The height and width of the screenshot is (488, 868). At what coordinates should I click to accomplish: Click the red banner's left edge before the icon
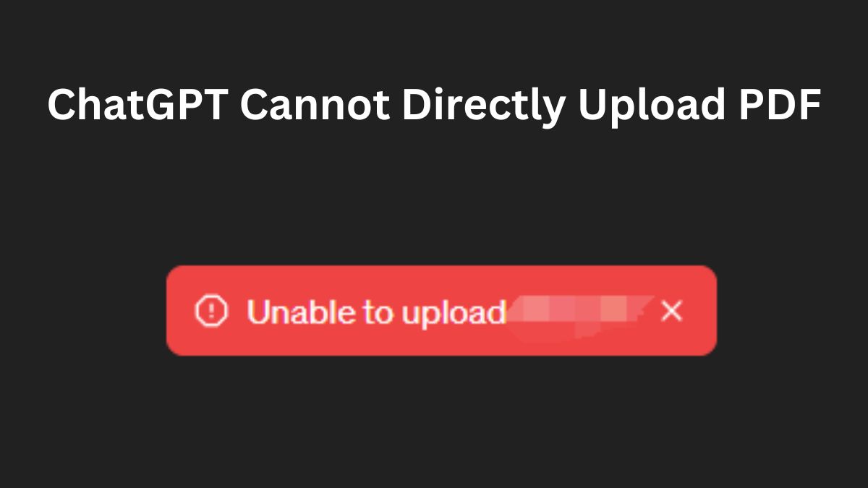[179, 311]
